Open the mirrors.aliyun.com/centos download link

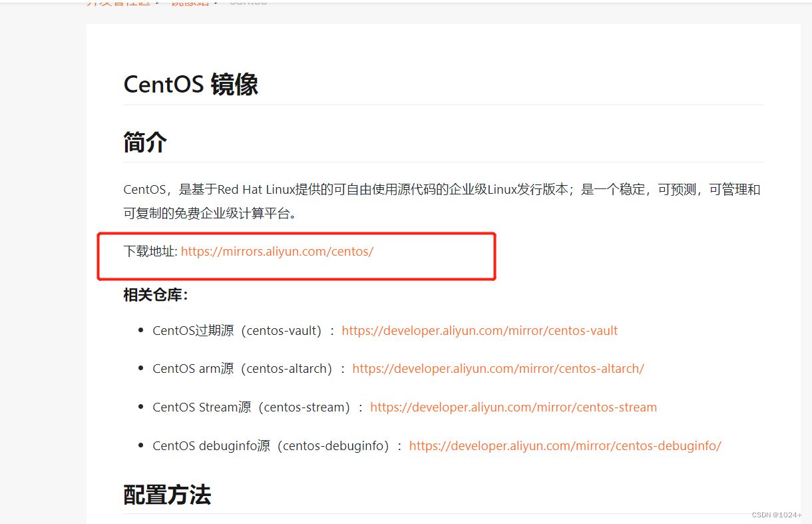(x=277, y=252)
